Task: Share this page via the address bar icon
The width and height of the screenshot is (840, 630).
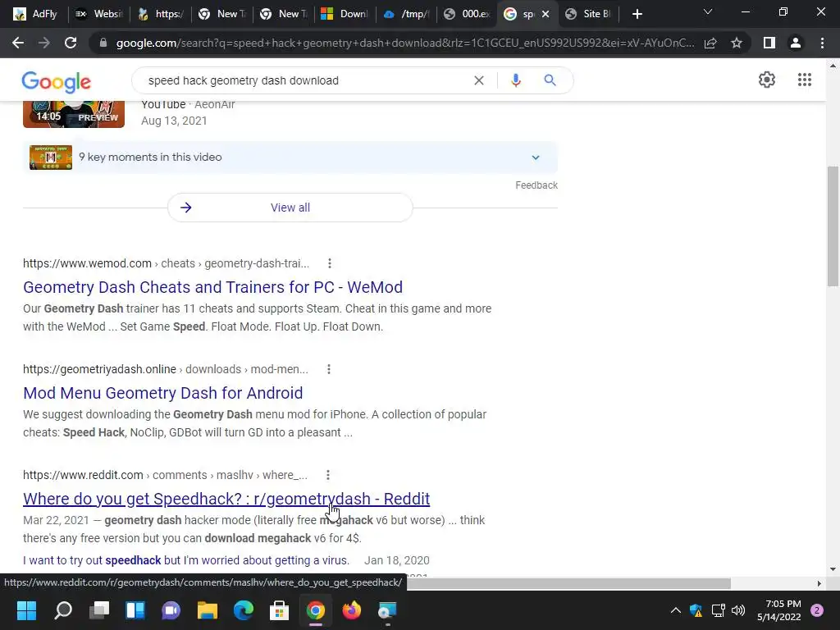Action: coord(710,43)
